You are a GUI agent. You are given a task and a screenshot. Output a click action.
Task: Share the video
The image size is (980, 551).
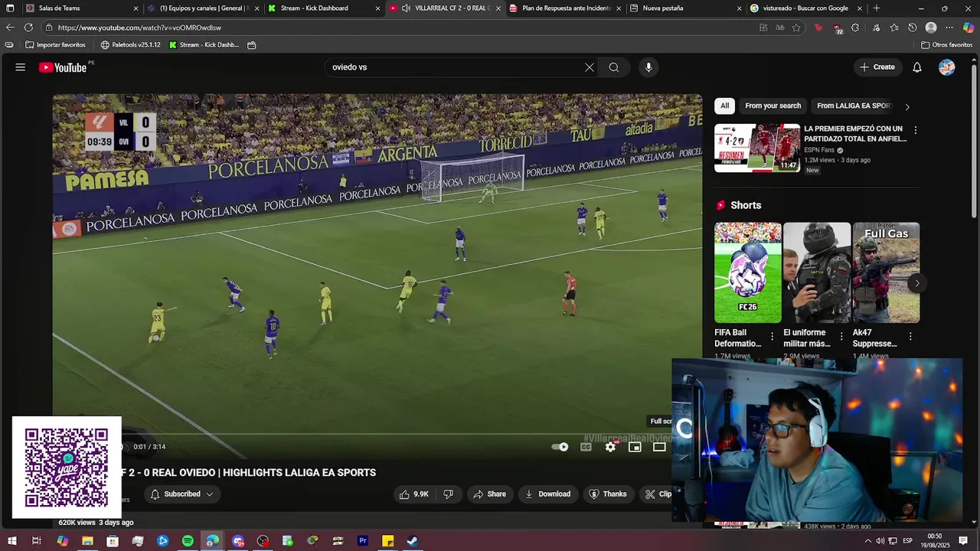(490, 494)
